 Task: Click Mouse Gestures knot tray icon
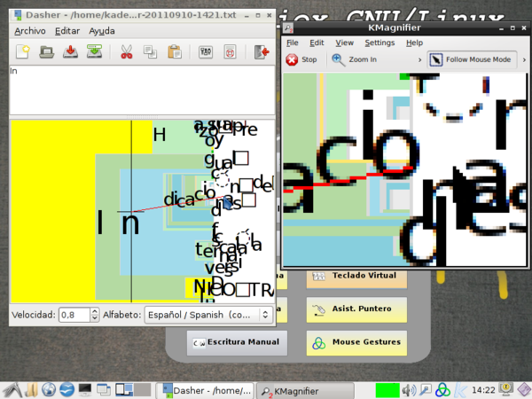(x=442, y=390)
